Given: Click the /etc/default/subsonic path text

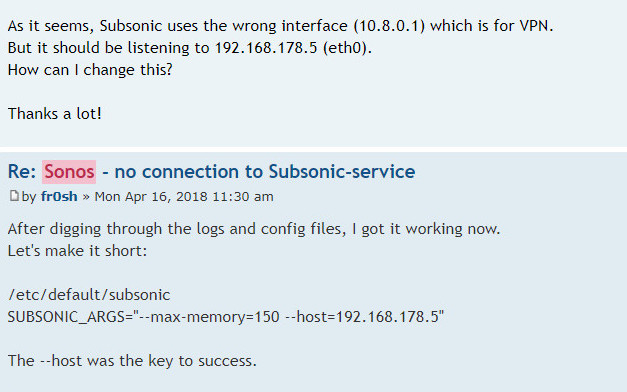Looking at the screenshot, I should click(89, 295).
